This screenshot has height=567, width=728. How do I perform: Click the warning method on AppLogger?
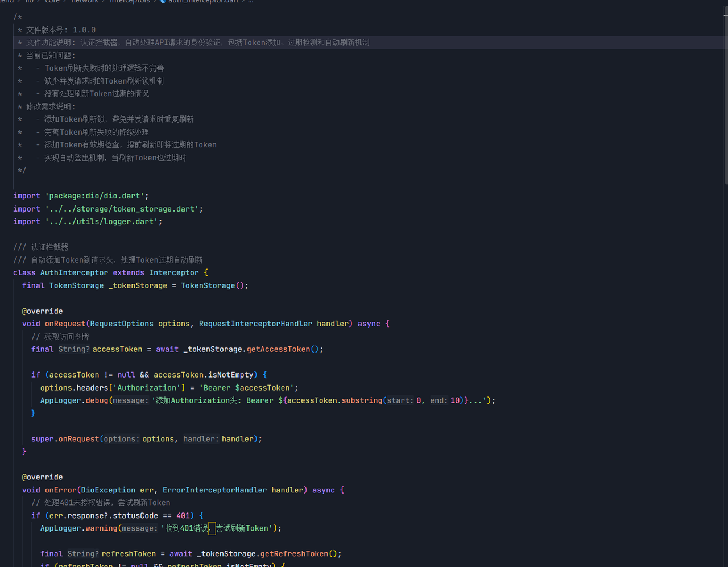pyautogui.click(x=101, y=528)
